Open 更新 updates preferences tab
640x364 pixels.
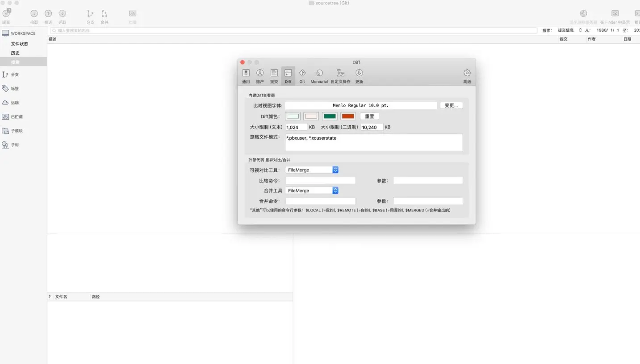click(359, 76)
